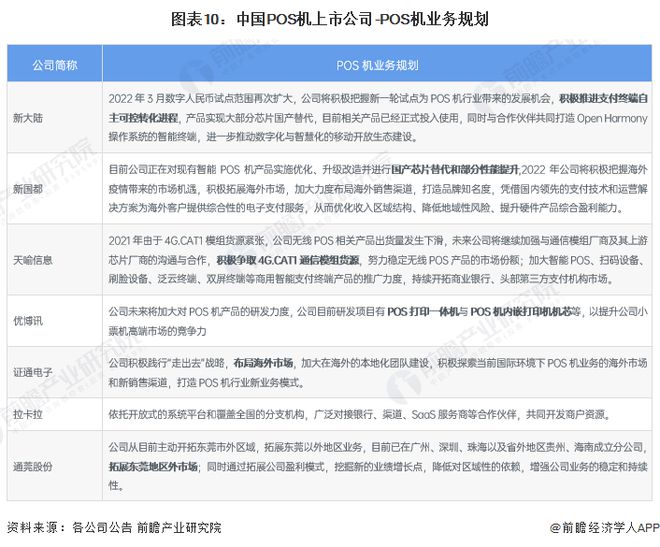The width and height of the screenshot is (660, 547).
Task: Click the company name '优博讯'
Action: coord(28,321)
